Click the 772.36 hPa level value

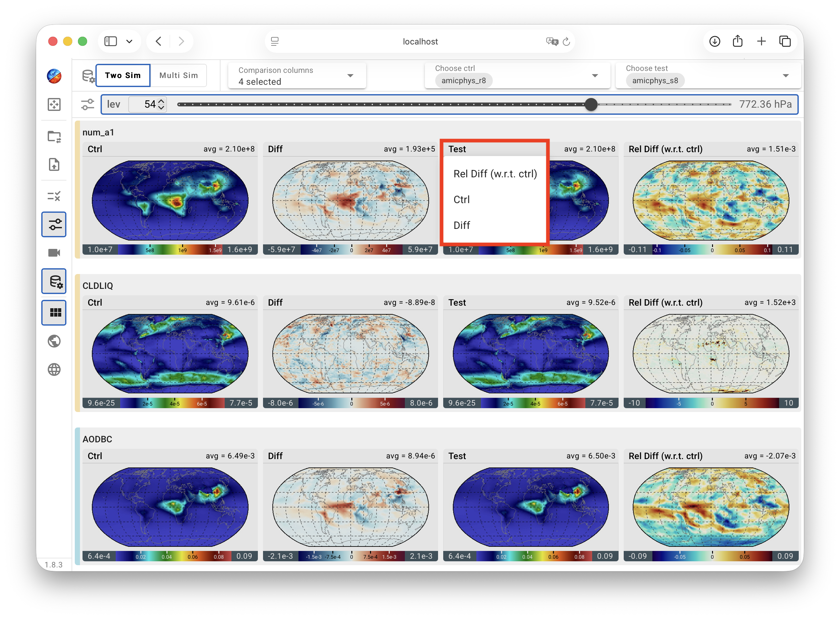pos(765,104)
